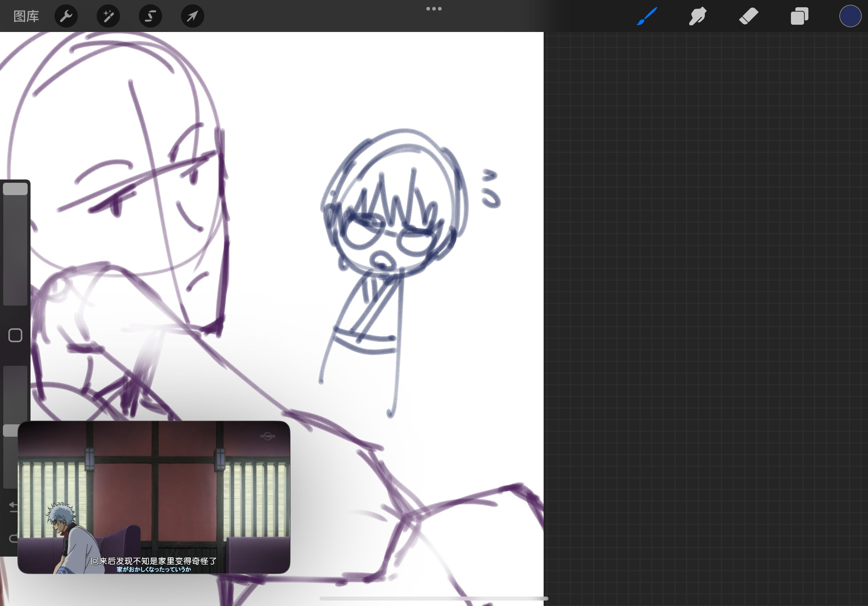Activate the Transform arrow tool
Screen dimensions: 868x606
(x=192, y=16)
